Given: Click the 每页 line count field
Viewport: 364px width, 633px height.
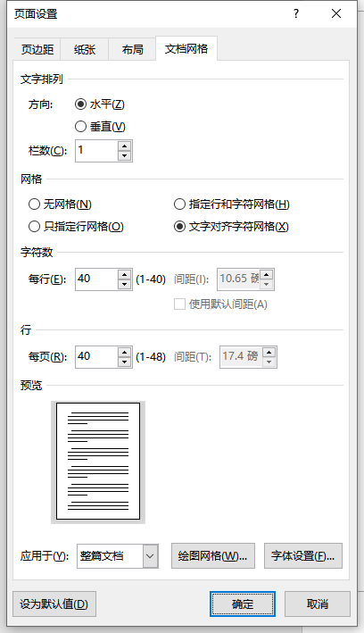Looking at the screenshot, I should (97, 357).
